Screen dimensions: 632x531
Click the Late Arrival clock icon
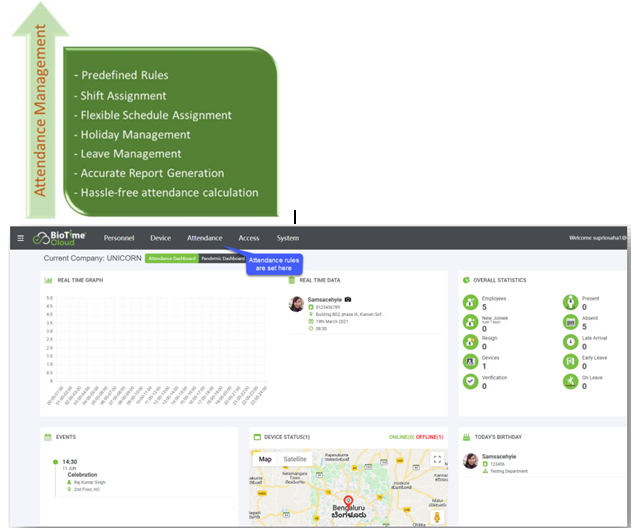(571, 342)
